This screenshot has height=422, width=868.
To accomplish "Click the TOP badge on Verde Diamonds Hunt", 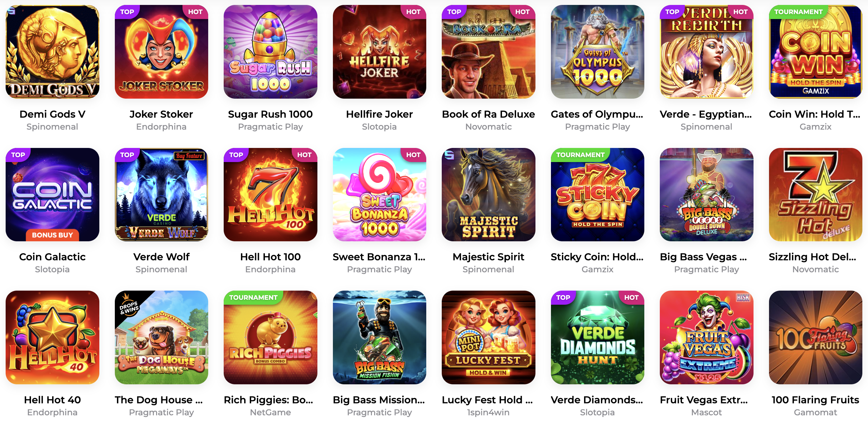I will click(x=563, y=297).
